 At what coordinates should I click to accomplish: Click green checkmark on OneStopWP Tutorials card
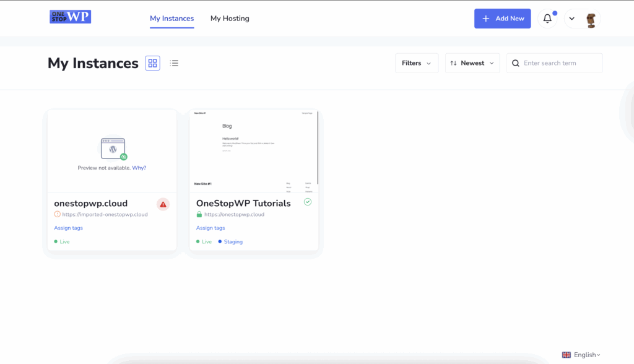tap(308, 202)
